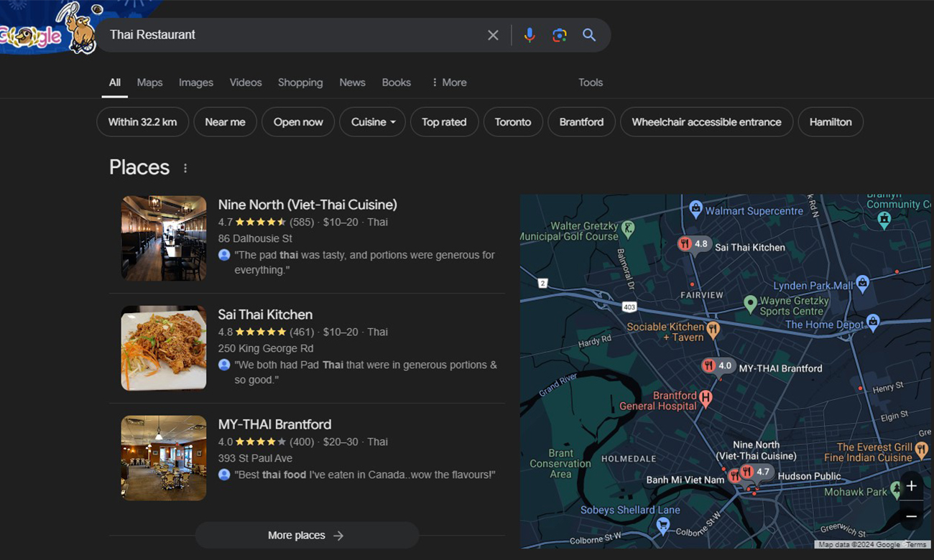
Task: Toggle the Top rated filter chip
Action: tap(444, 122)
